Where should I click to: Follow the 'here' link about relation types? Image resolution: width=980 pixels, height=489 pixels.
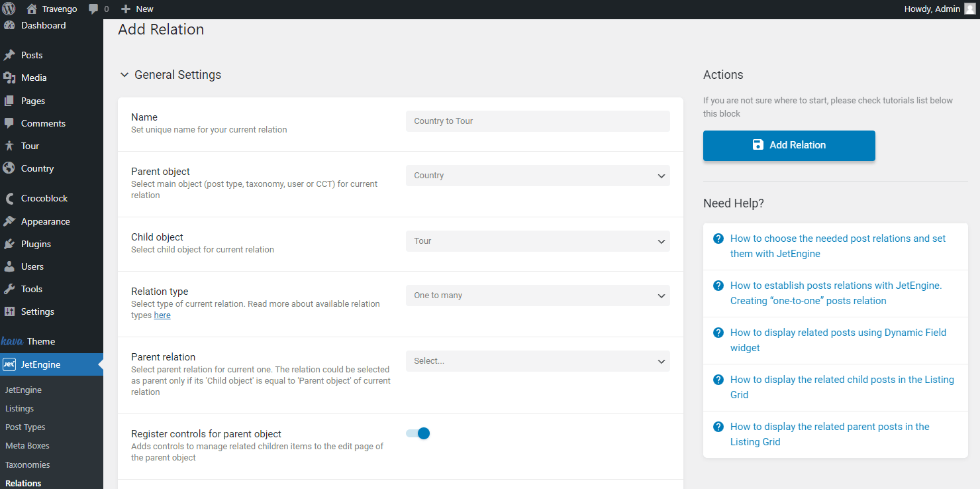click(162, 315)
